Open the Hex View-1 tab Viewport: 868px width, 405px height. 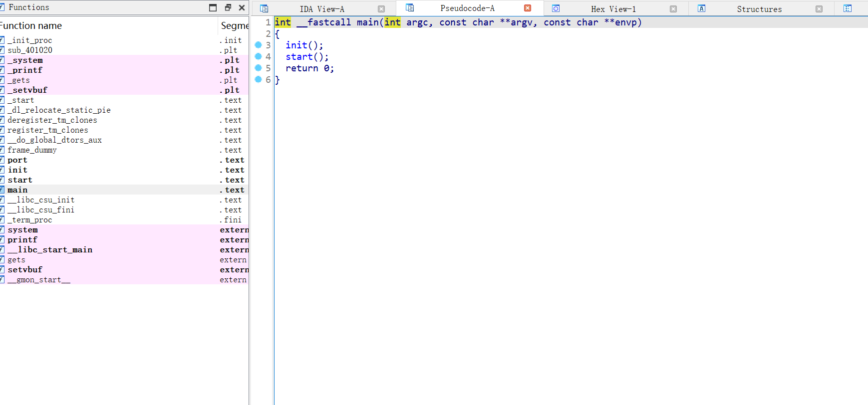613,9
